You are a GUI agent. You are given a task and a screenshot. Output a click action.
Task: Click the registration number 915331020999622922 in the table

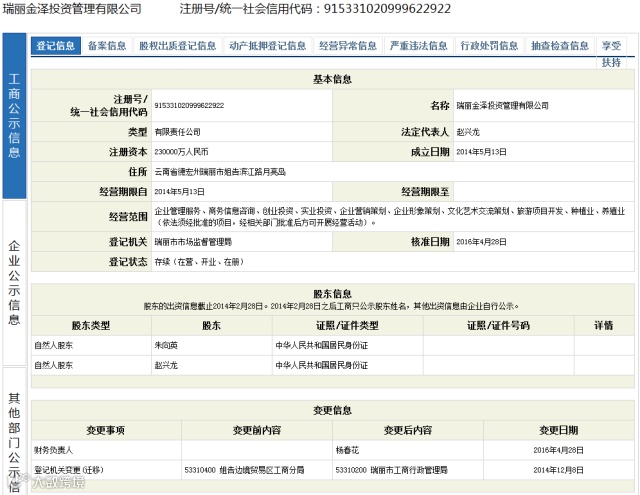pyautogui.click(x=189, y=105)
